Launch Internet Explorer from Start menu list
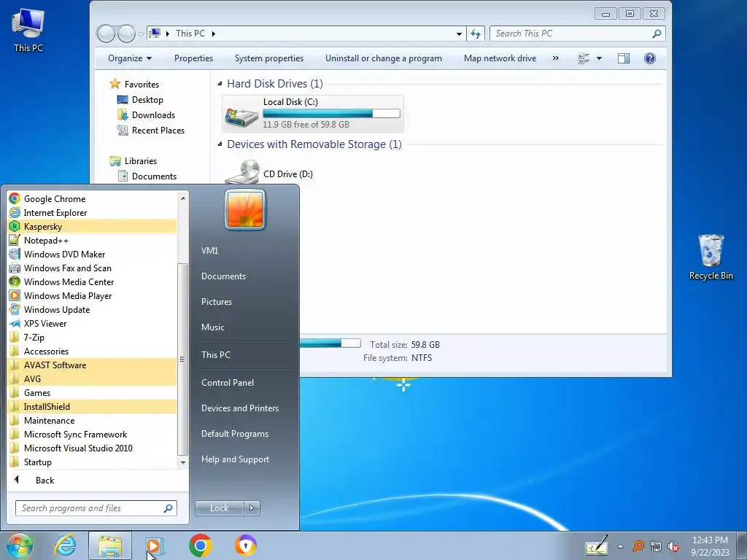This screenshot has width=747, height=560. pyautogui.click(x=93, y=212)
